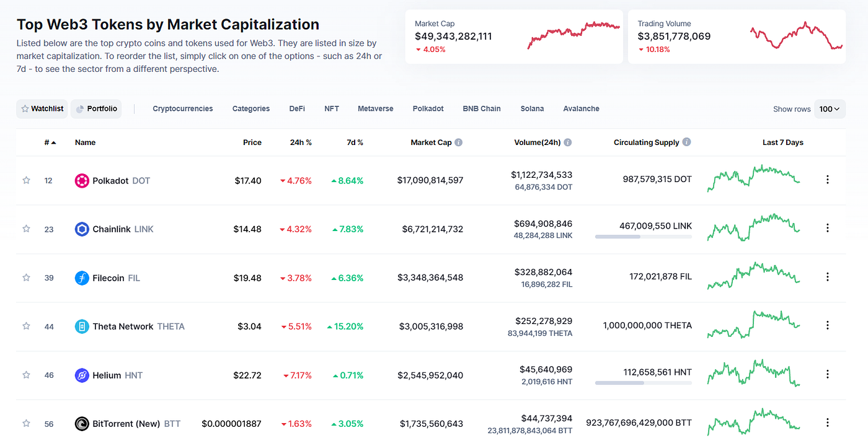The image size is (868, 446).
Task: Toggle the watchlist star for Polkadot
Action: 26,180
